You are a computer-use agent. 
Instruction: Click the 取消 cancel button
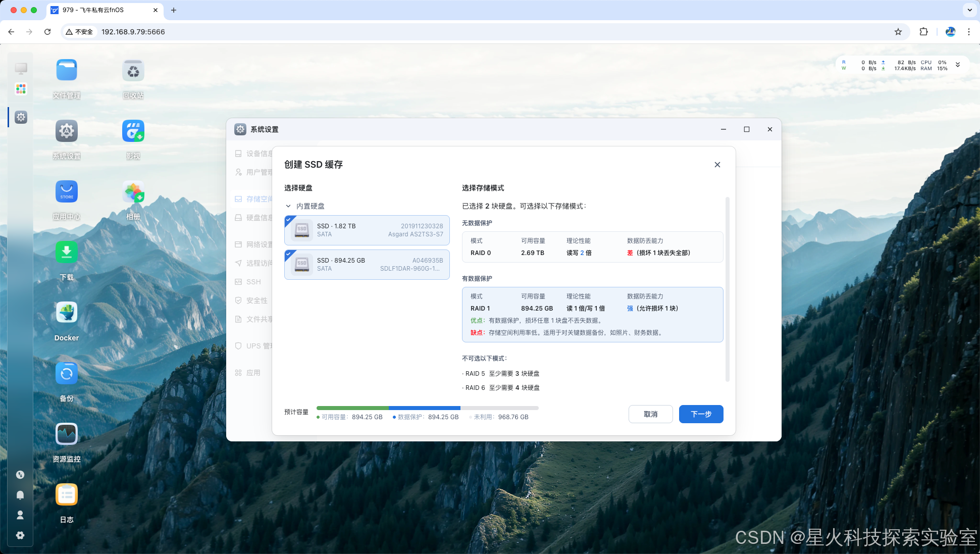point(650,414)
